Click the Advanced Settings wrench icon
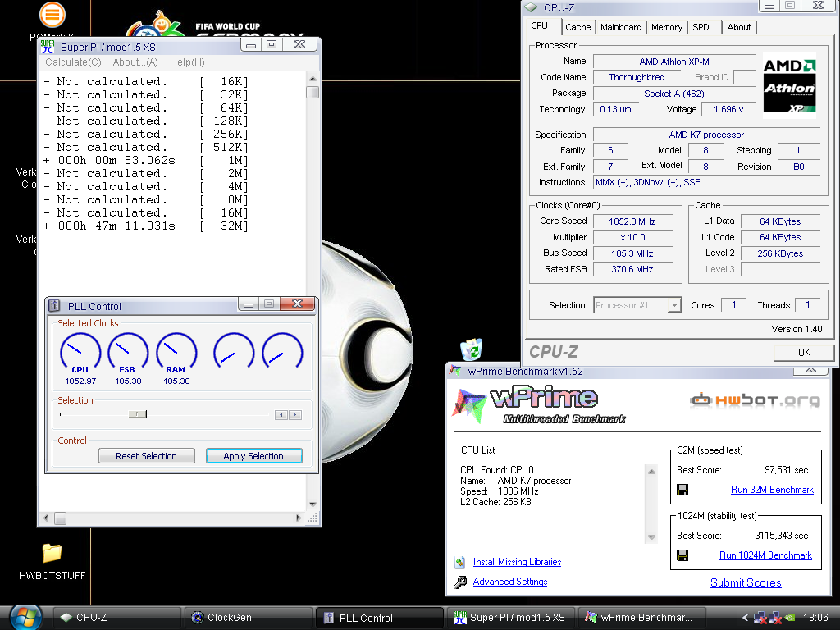This screenshot has width=840, height=630. tap(459, 582)
